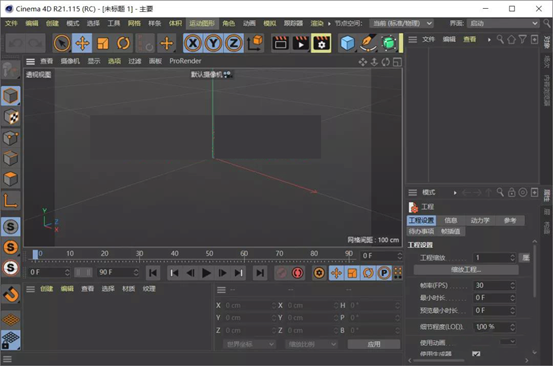This screenshot has height=366, width=553.
Task: Toggle the Y axis lock
Action: pyautogui.click(x=213, y=43)
